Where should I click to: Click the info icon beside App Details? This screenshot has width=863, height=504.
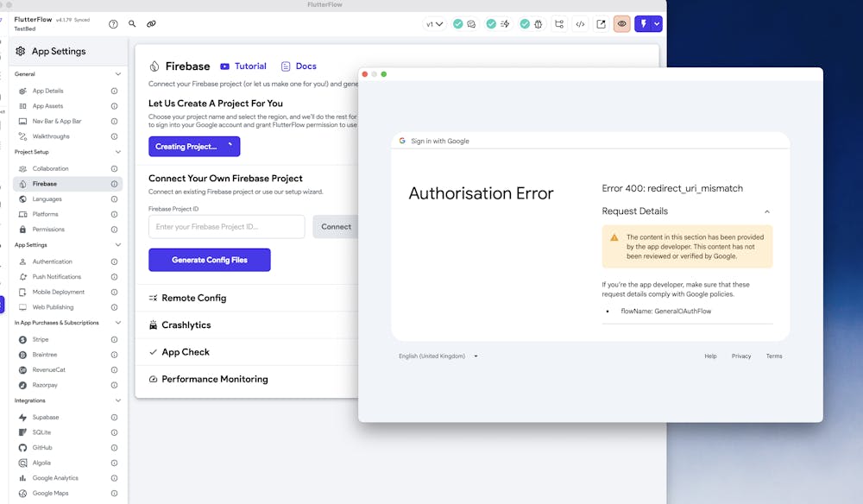click(x=114, y=91)
